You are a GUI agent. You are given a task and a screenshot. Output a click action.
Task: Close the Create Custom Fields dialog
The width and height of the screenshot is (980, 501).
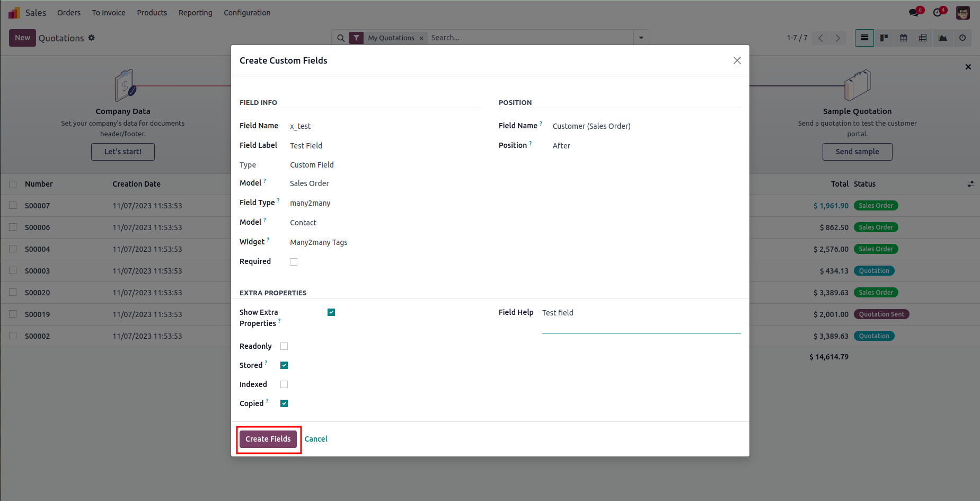click(x=737, y=60)
